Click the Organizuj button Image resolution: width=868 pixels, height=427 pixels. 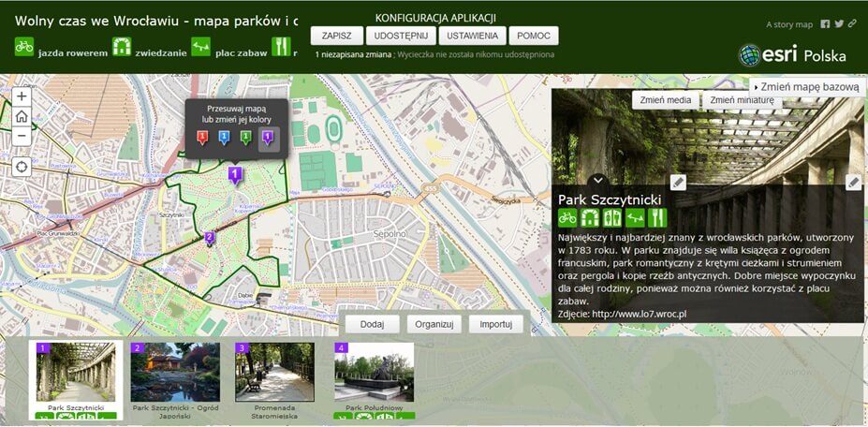(434, 324)
